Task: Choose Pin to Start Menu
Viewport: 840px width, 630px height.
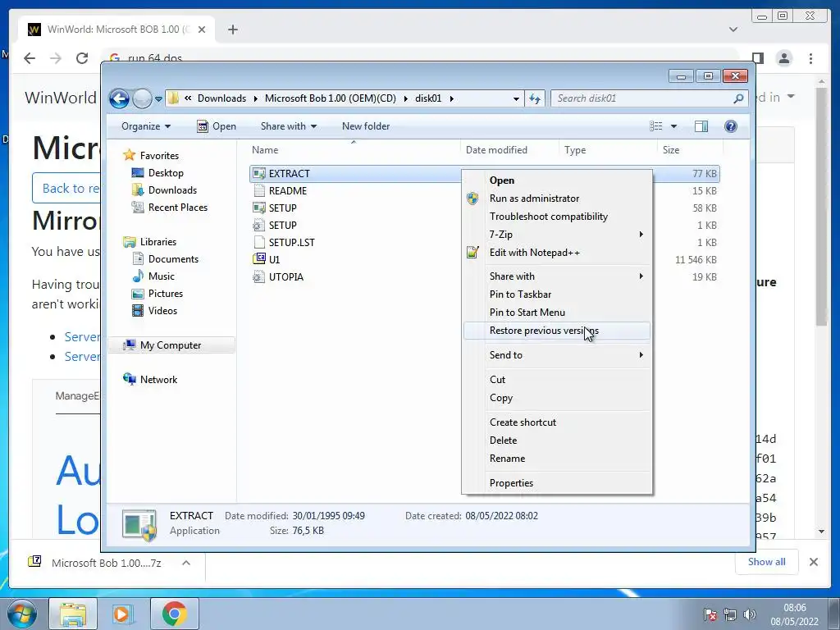Action: tap(557, 313)
